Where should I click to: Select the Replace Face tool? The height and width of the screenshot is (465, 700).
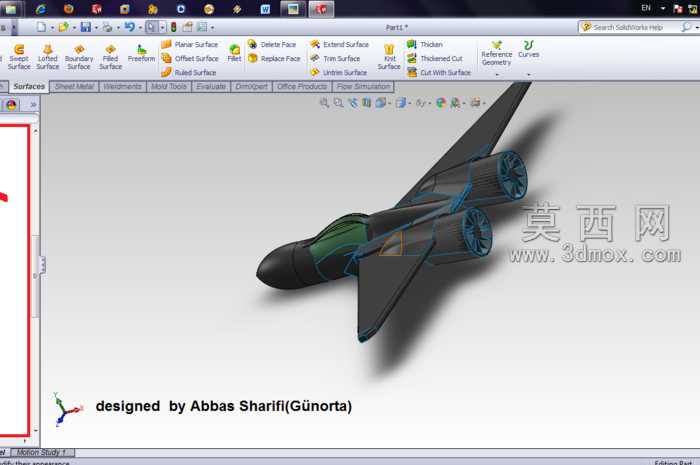click(x=274, y=58)
